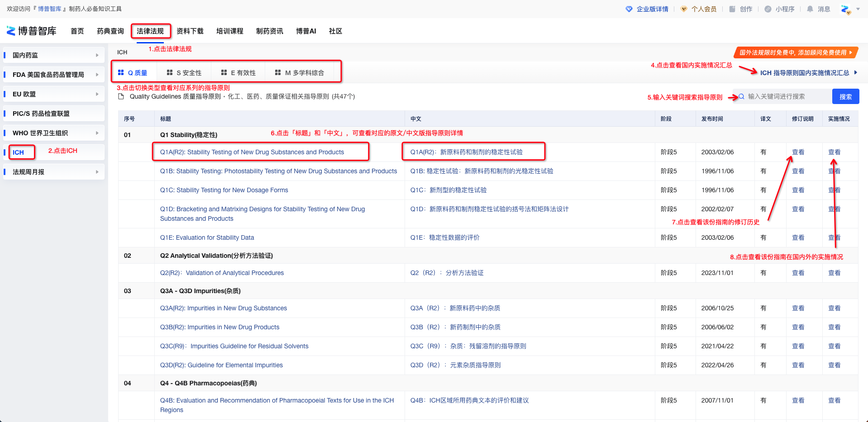Click the grid icon of E 有效性 tab
868x422 pixels.
pyautogui.click(x=224, y=72)
